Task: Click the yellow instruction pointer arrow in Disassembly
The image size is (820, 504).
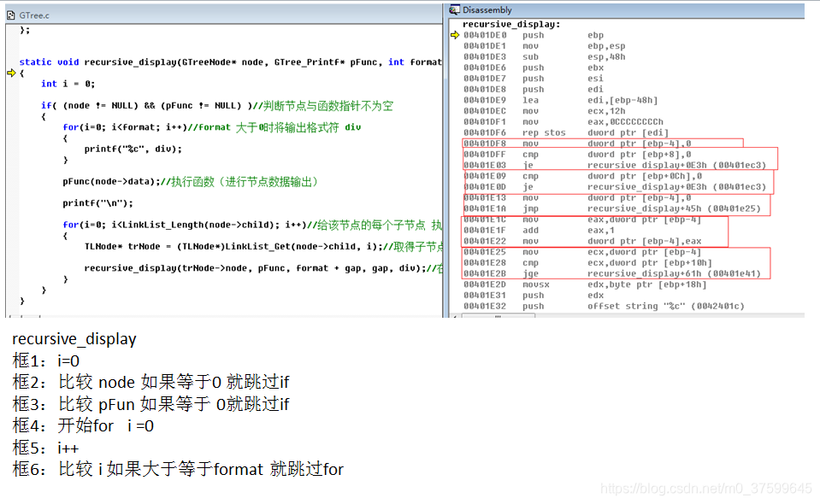Action: pyautogui.click(x=454, y=35)
